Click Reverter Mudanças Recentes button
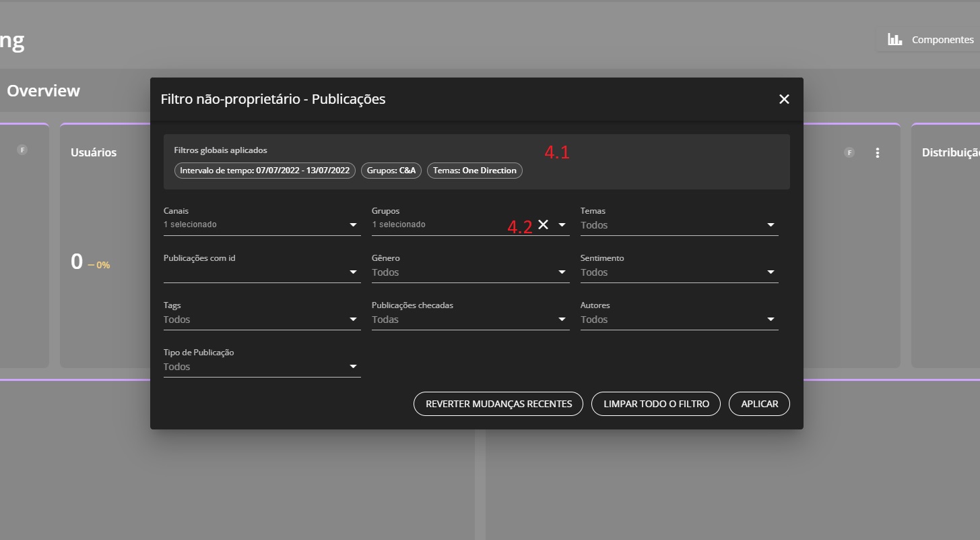Viewport: 980px width, 540px height. click(x=498, y=404)
